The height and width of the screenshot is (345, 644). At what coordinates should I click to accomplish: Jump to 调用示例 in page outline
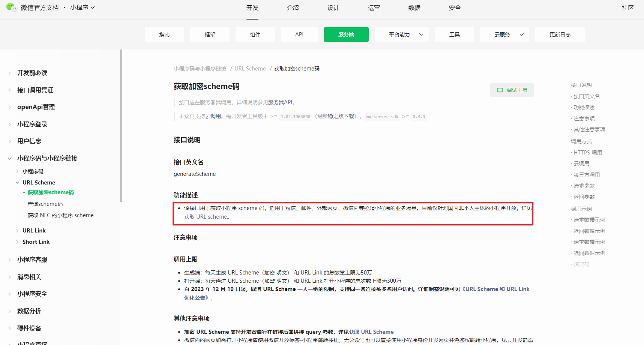coord(581,209)
